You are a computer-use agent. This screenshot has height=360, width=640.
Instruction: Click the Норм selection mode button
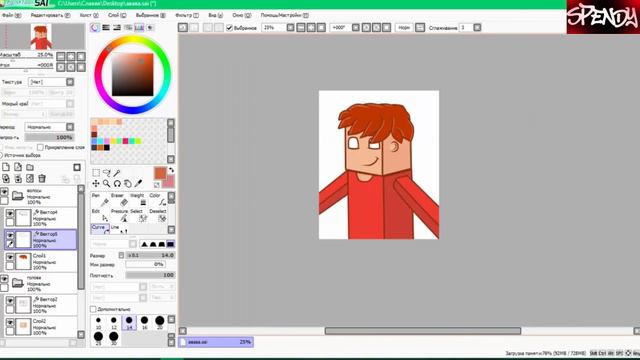pyautogui.click(x=404, y=27)
